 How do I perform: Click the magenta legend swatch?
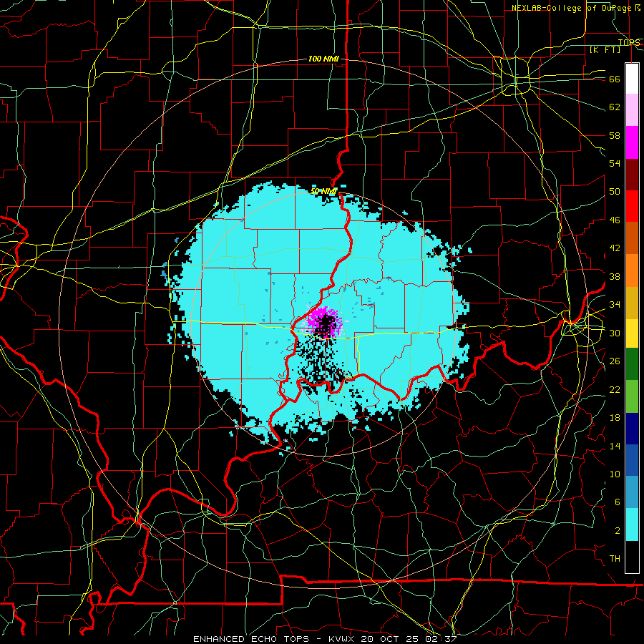tap(632, 142)
